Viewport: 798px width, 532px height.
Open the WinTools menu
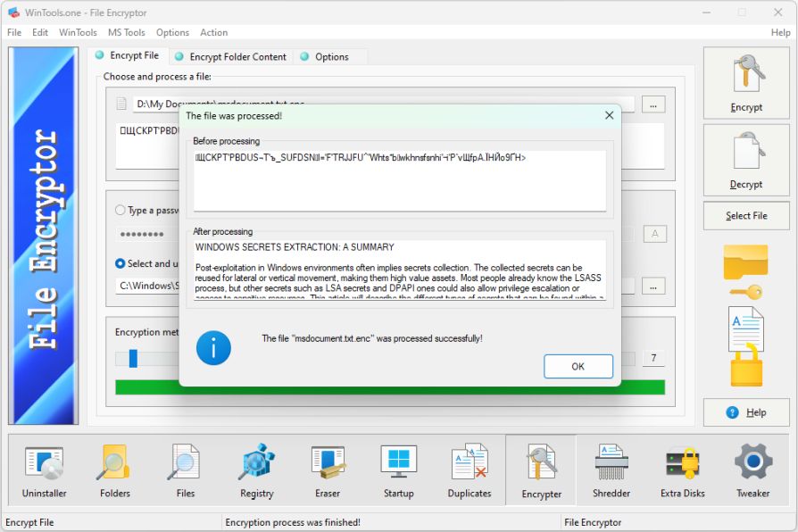click(x=78, y=33)
